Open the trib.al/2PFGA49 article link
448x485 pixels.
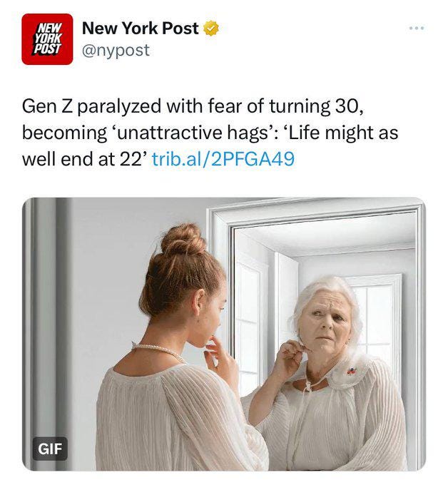[223, 159]
